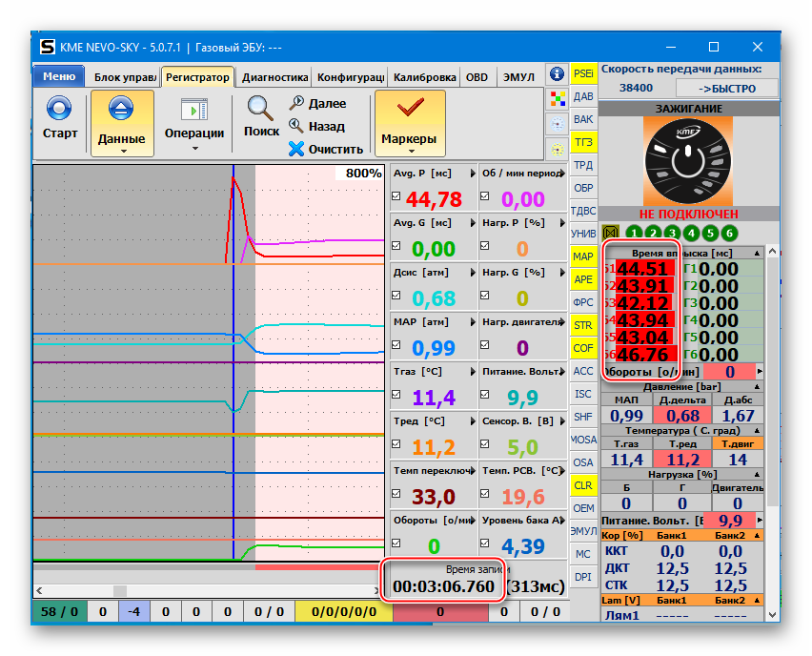Select green cylinder 3 indicator
The height and width of the screenshot is (656, 812).
673,233
